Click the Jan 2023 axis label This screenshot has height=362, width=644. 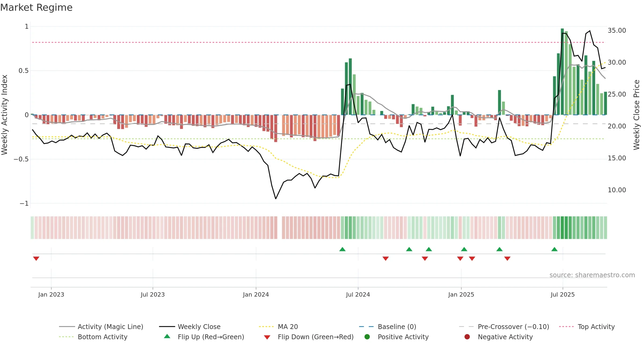point(51,294)
